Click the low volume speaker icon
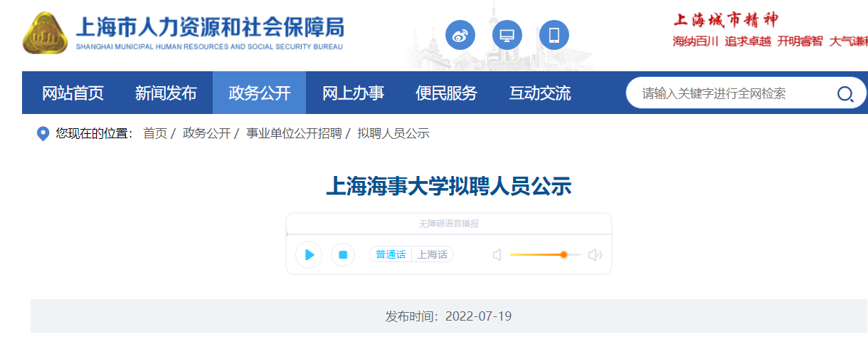Screen dimensions: 868x337 497,254
